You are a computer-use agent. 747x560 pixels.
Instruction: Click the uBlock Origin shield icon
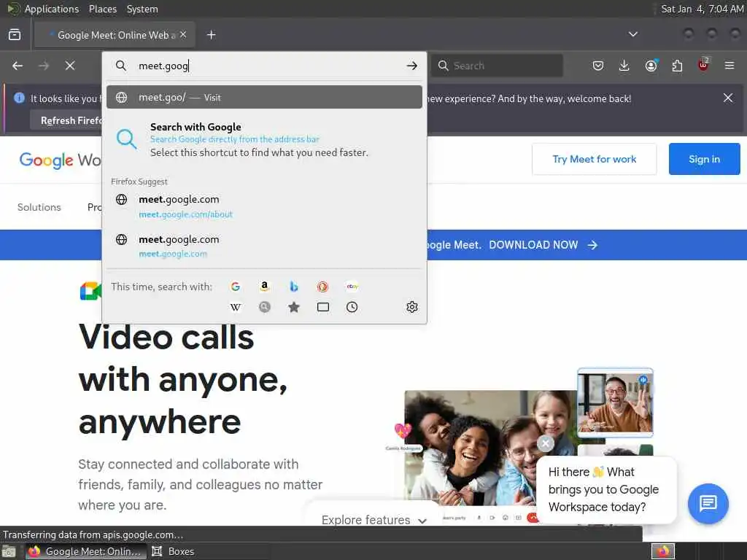pyautogui.click(x=703, y=65)
